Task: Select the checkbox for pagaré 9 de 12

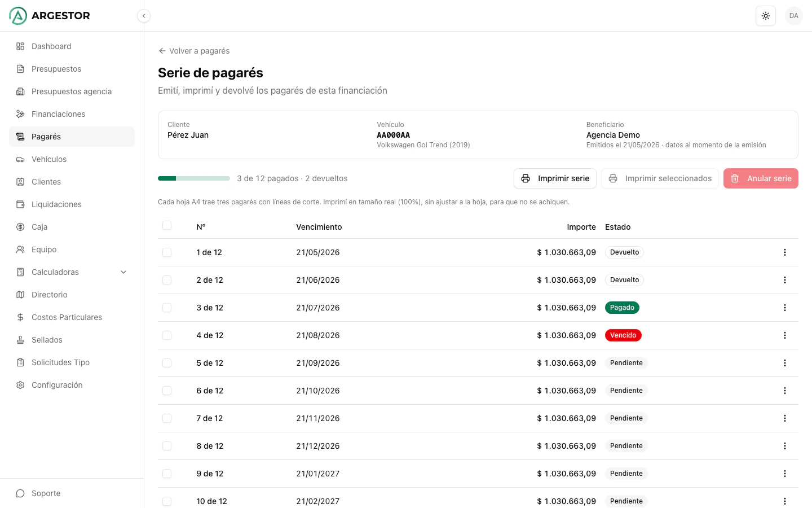Action: pos(167,474)
